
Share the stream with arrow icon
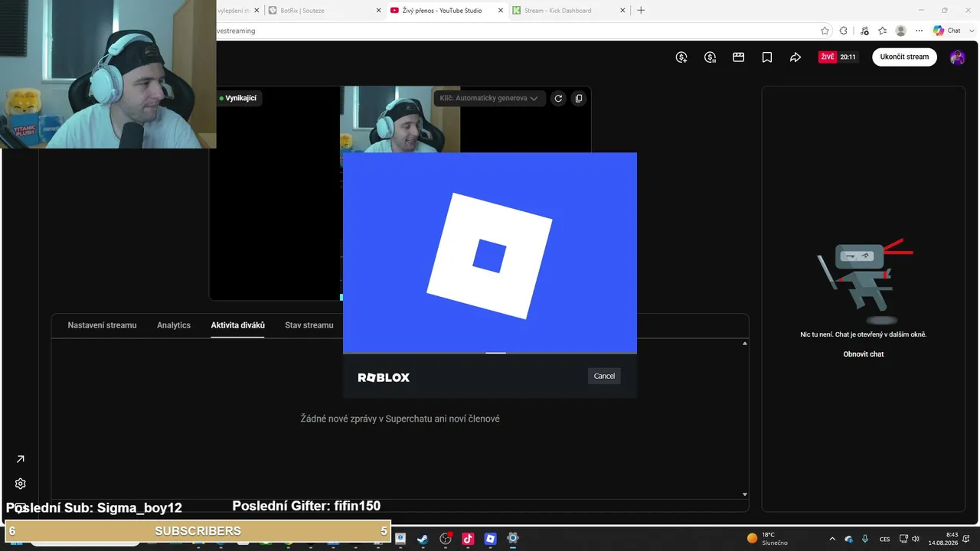coord(795,57)
